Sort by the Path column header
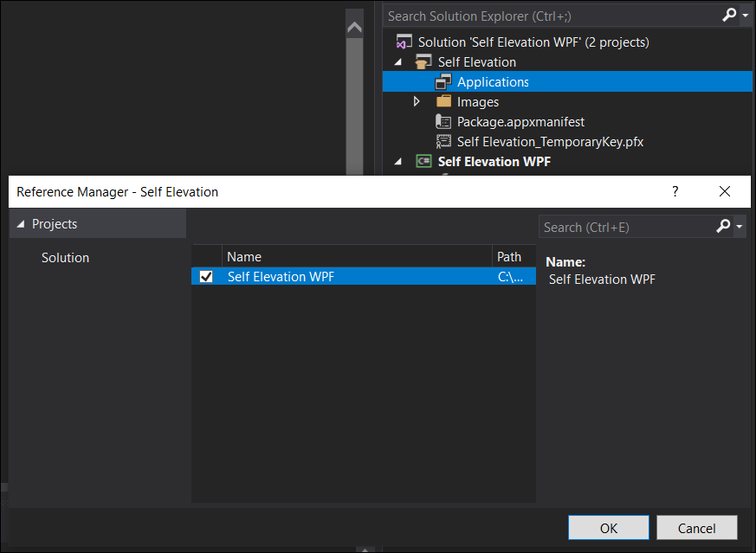This screenshot has height=553, width=756. 514,257
